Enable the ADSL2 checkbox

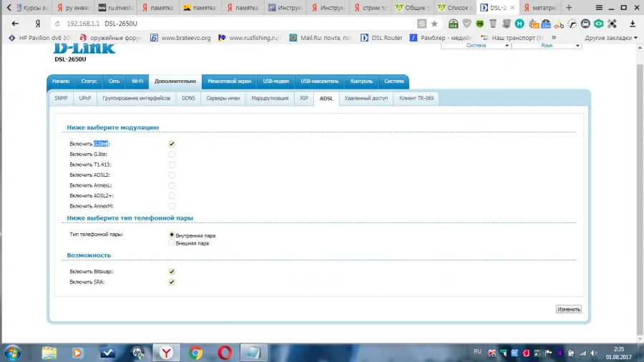[172, 175]
